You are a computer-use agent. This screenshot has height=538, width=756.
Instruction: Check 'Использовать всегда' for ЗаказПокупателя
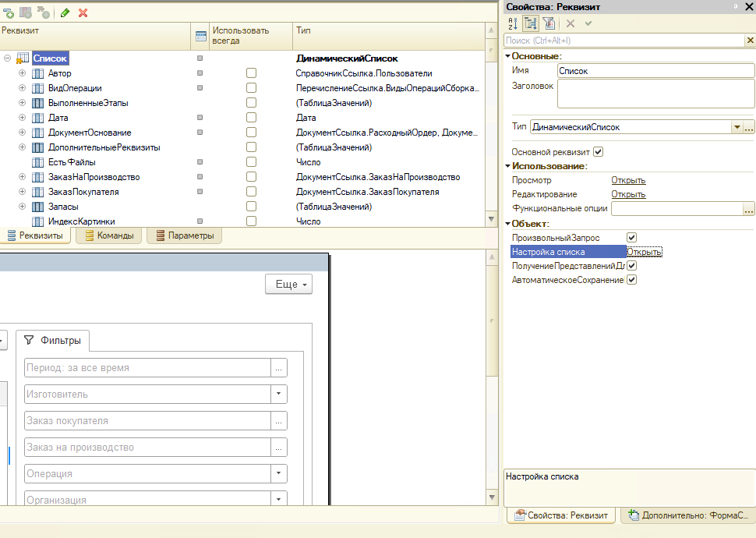(251, 192)
